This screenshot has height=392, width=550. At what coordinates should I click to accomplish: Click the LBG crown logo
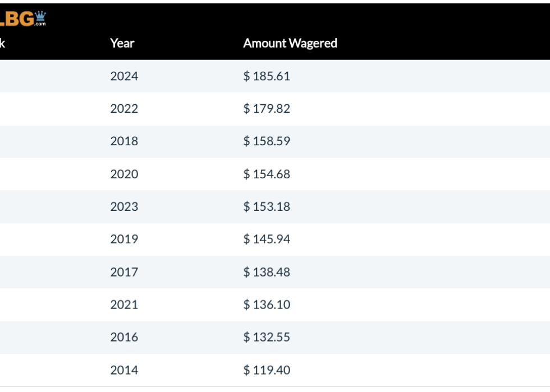[x=24, y=19]
